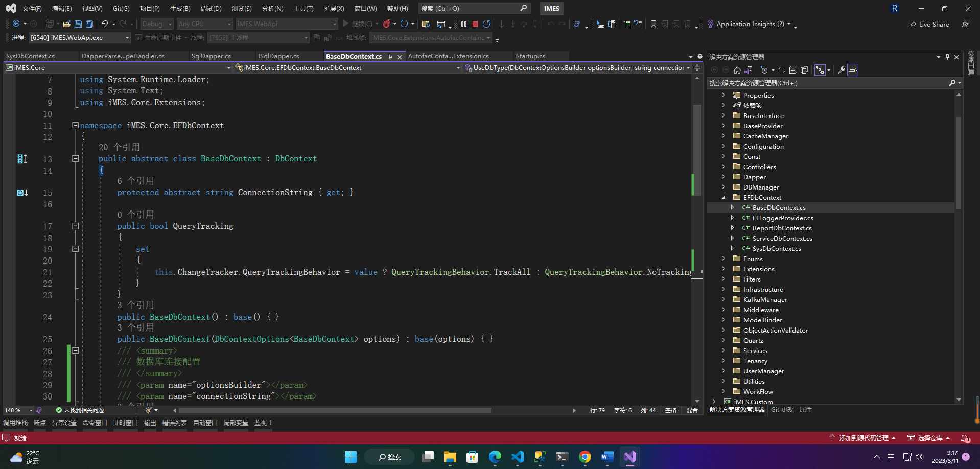
Task: Toggle a bookmark with the bookmark icon
Action: (x=653, y=24)
